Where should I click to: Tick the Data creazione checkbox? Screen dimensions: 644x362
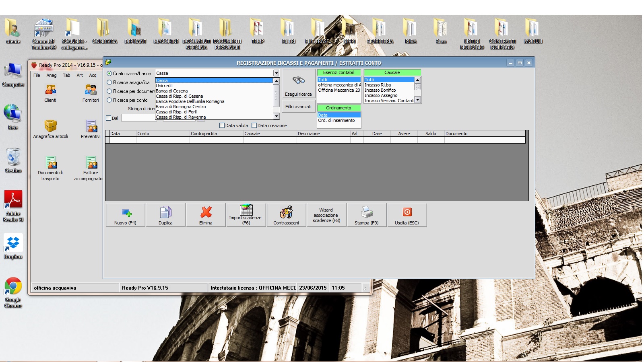pos(254,125)
